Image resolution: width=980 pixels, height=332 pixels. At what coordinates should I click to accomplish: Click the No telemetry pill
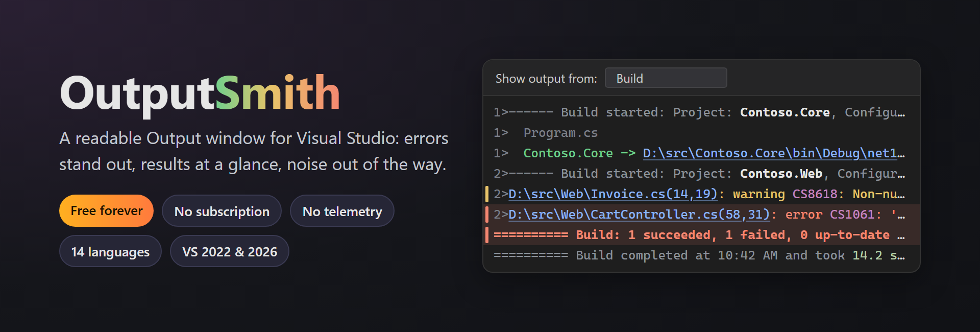tap(342, 211)
